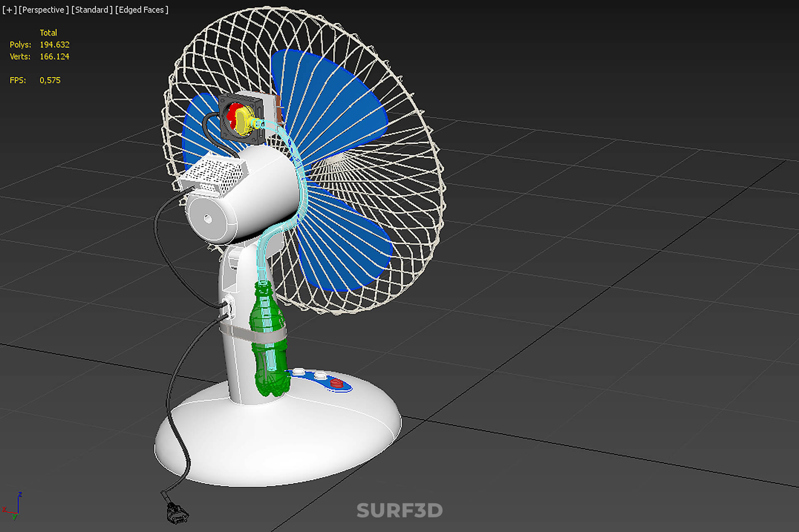Click the Polys count 194.632
This screenshot has width=799, height=532.
click(54, 44)
